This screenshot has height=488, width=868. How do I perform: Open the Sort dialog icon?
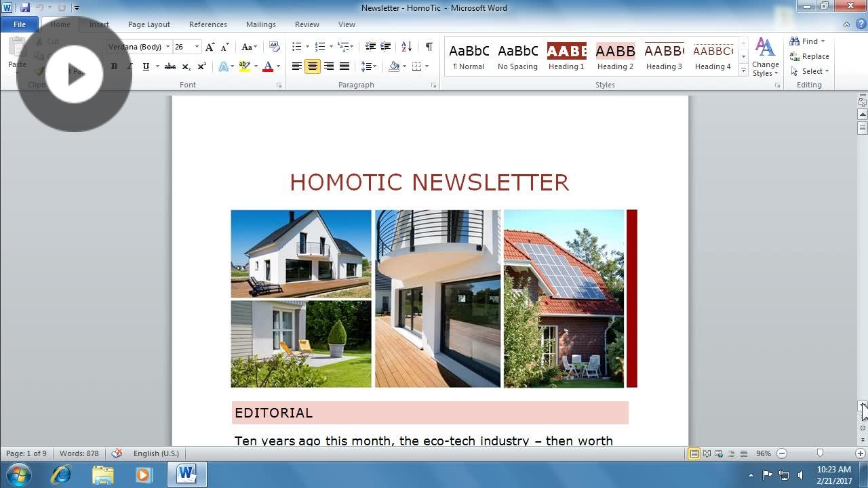coord(407,47)
